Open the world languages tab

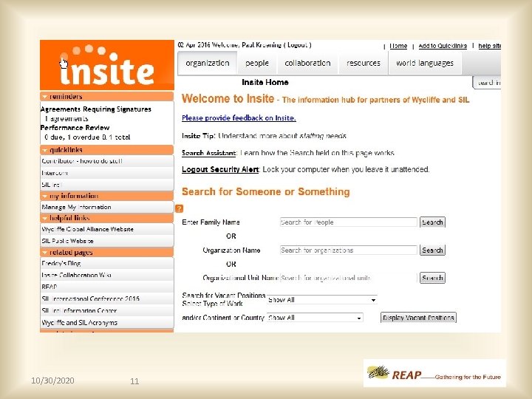click(425, 63)
